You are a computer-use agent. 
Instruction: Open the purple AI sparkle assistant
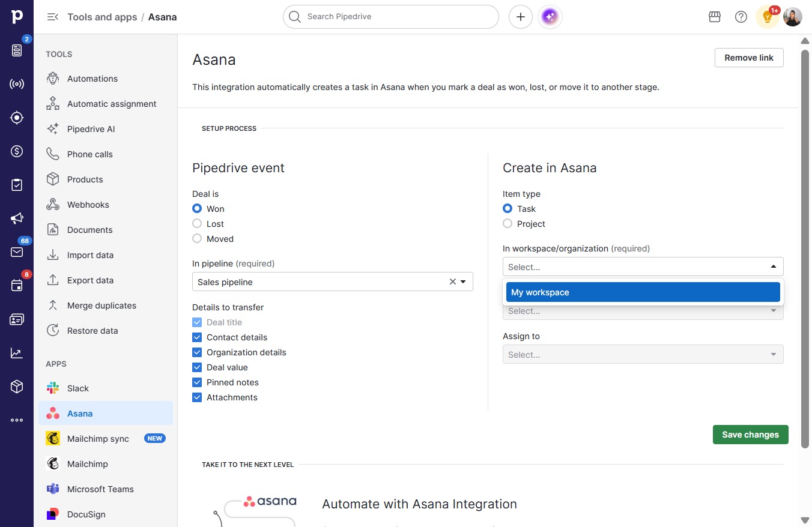coord(551,17)
